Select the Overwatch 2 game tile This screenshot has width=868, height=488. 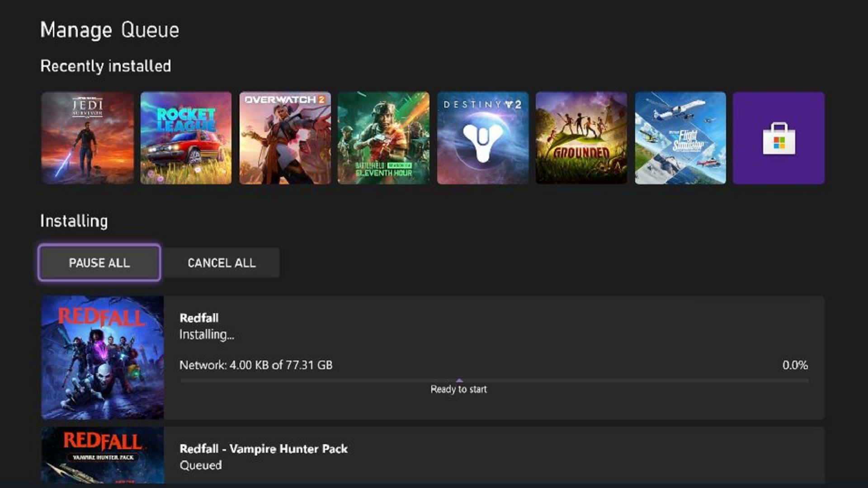coord(285,138)
